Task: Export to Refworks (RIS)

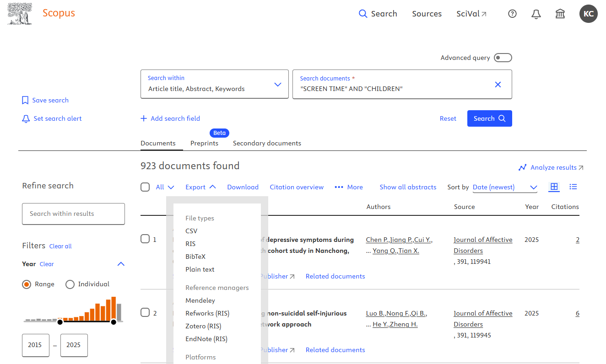Action: tap(207, 313)
